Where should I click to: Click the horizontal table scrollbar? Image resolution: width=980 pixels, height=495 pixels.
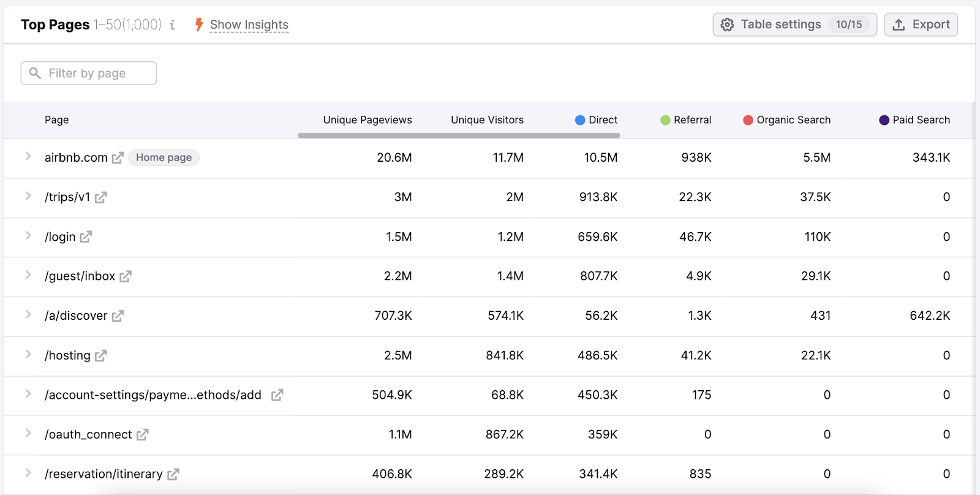click(459, 135)
